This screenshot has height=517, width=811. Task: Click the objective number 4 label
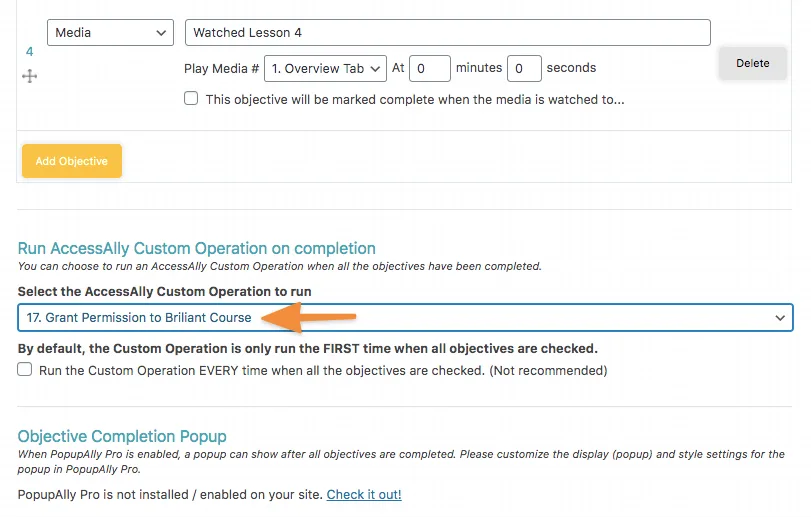click(x=29, y=51)
